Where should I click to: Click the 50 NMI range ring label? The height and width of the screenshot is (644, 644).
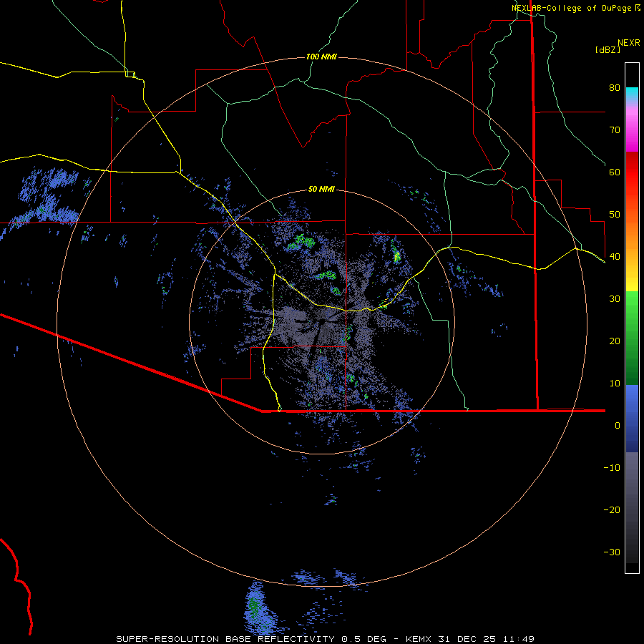point(321,189)
